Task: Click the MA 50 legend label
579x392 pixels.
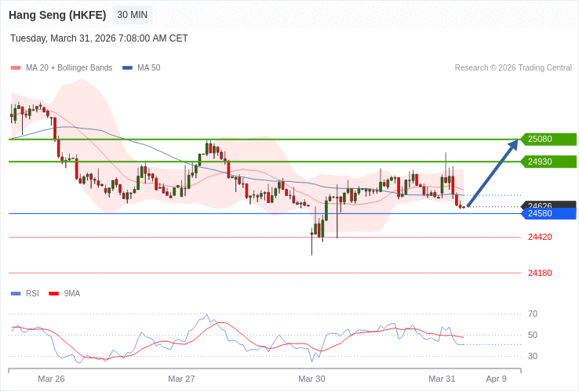Action: click(149, 68)
